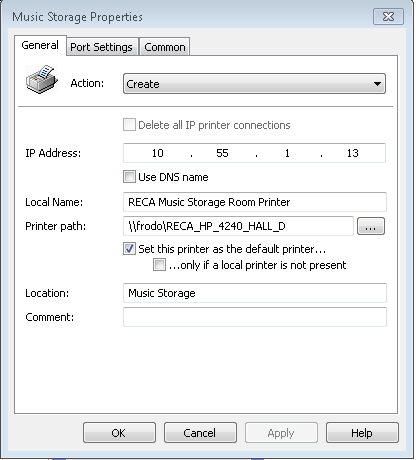Image resolution: width=418 pixels, height=460 pixels.
Task: Click into the Local Name field
Action: (x=255, y=202)
